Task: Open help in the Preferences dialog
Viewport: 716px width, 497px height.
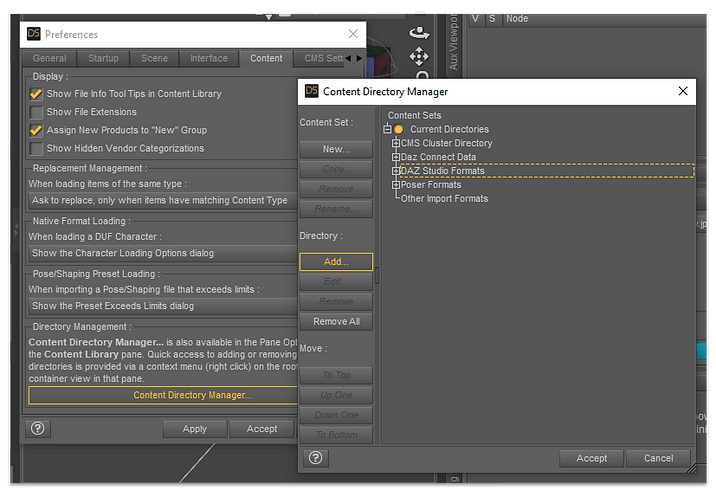Action: point(38,428)
